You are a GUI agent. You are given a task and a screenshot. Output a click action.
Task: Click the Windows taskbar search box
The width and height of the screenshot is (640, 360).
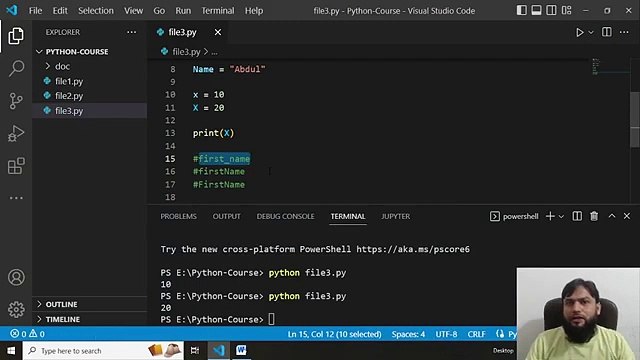tap(103, 351)
